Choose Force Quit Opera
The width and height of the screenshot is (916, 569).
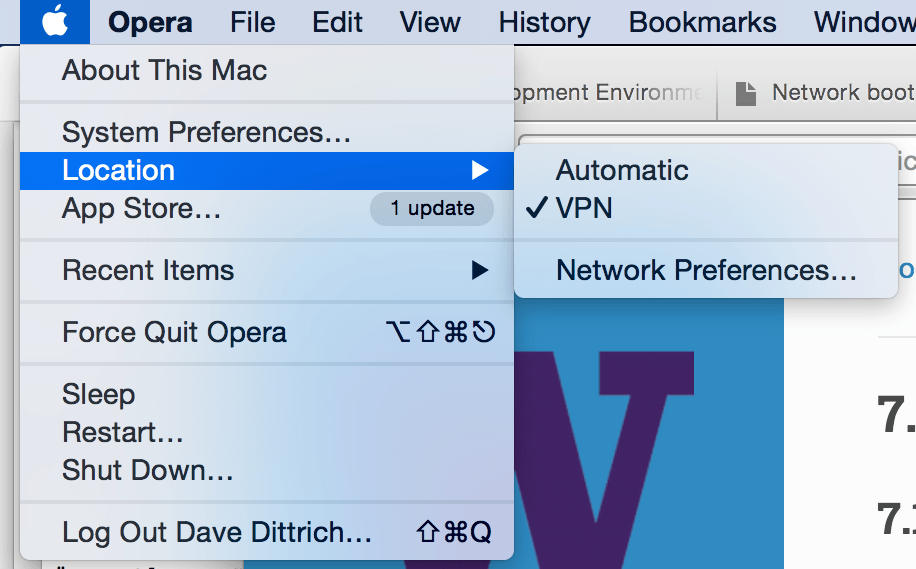267,332
